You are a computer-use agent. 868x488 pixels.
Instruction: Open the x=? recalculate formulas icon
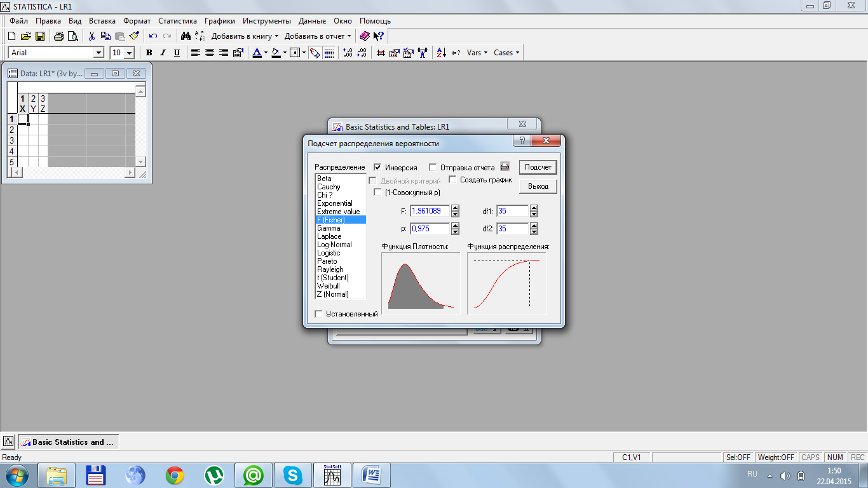[x=456, y=53]
